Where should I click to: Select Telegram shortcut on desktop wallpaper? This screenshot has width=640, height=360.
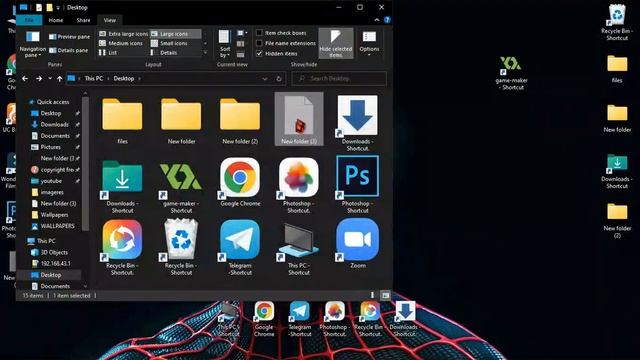(x=300, y=319)
